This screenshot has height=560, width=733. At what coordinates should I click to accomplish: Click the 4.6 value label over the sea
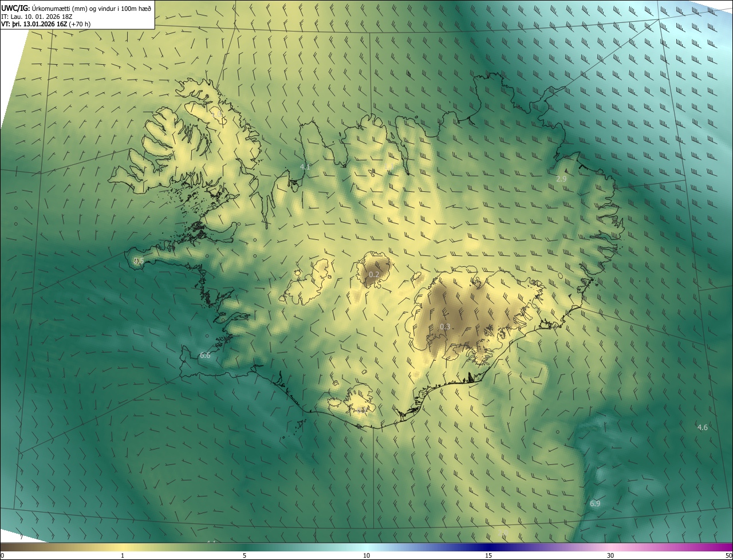(x=702, y=427)
